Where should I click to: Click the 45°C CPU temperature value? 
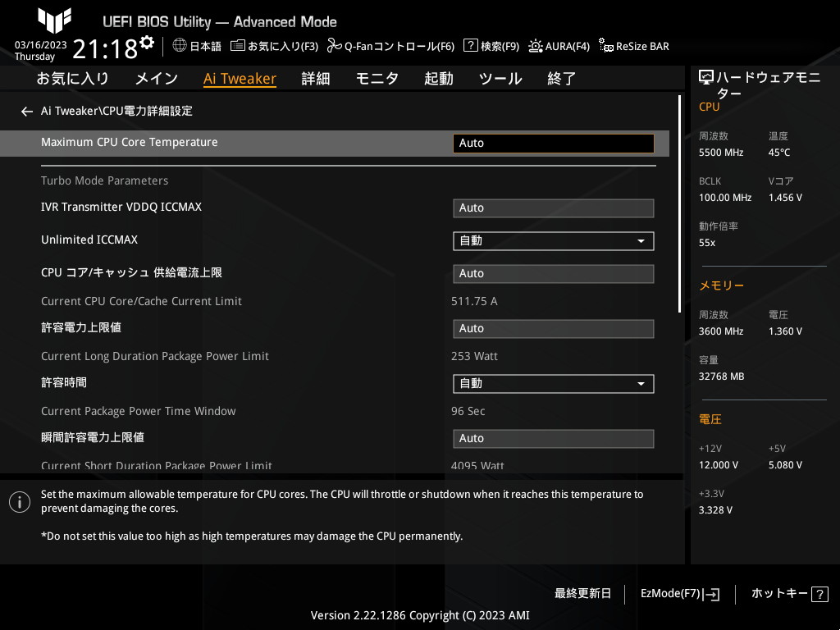click(779, 153)
